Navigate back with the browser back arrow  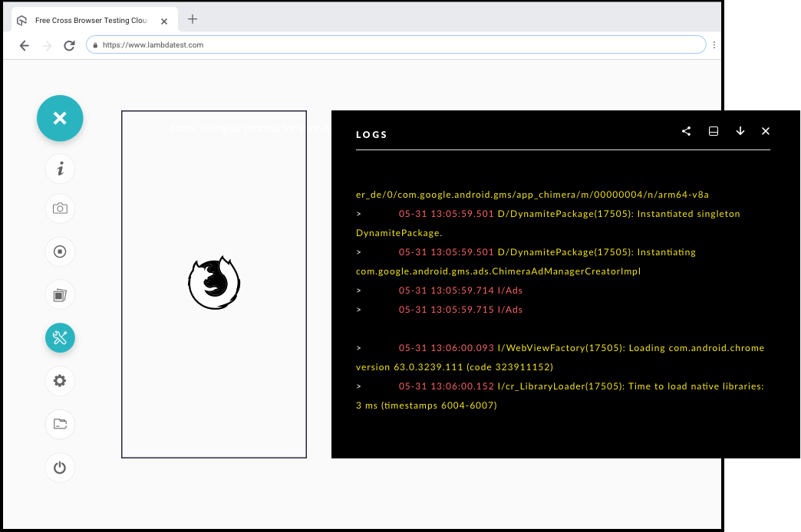24,46
